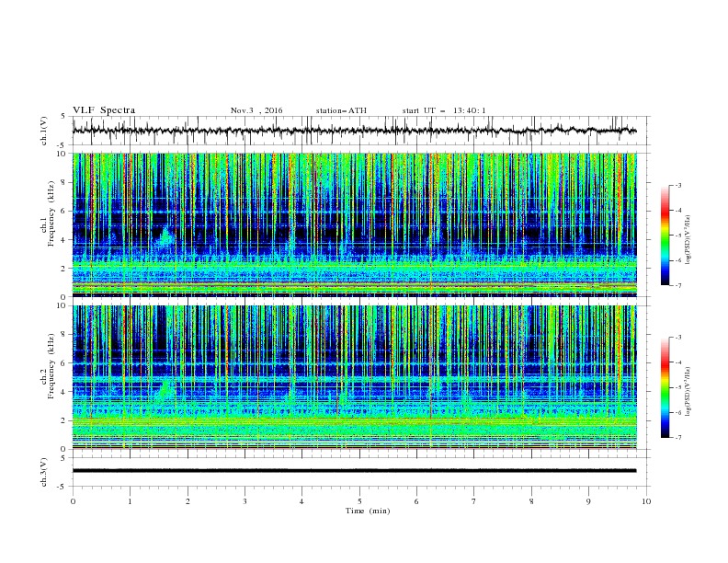Click the "5" tick of the ch.1(V) axis
Image resolution: width=728 pixels, height=563 pixels.
pos(63,116)
